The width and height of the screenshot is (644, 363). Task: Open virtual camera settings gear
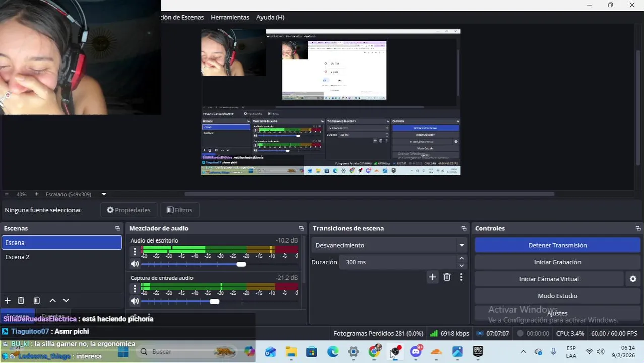pyautogui.click(x=633, y=279)
